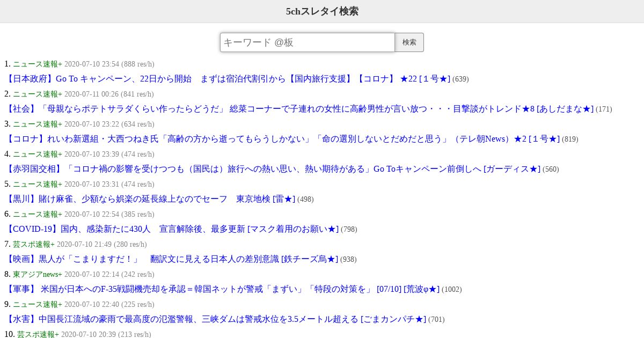Open ニュース速報+ board link in entry 6
Image resolution: width=644 pixels, height=338 pixels.
coord(38,215)
